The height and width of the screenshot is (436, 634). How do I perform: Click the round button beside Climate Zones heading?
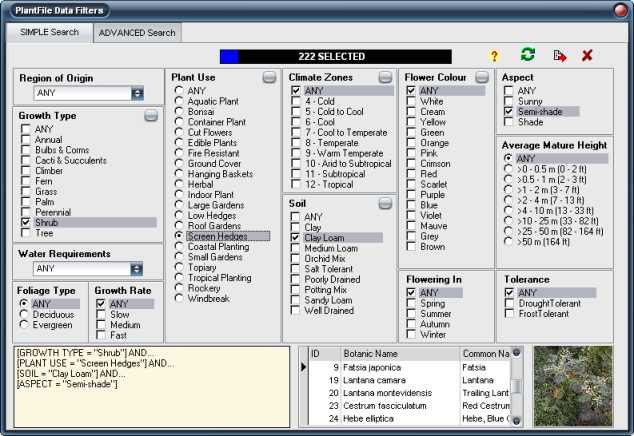click(x=385, y=77)
